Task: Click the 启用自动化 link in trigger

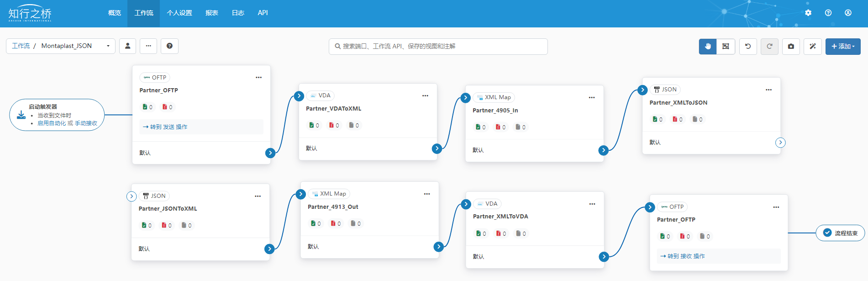Action: pos(52,123)
